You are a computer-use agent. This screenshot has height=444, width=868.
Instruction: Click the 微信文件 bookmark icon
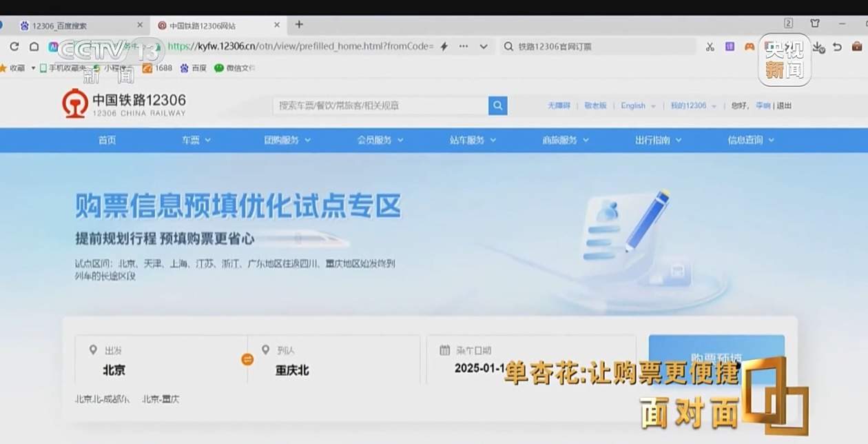(218, 68)
